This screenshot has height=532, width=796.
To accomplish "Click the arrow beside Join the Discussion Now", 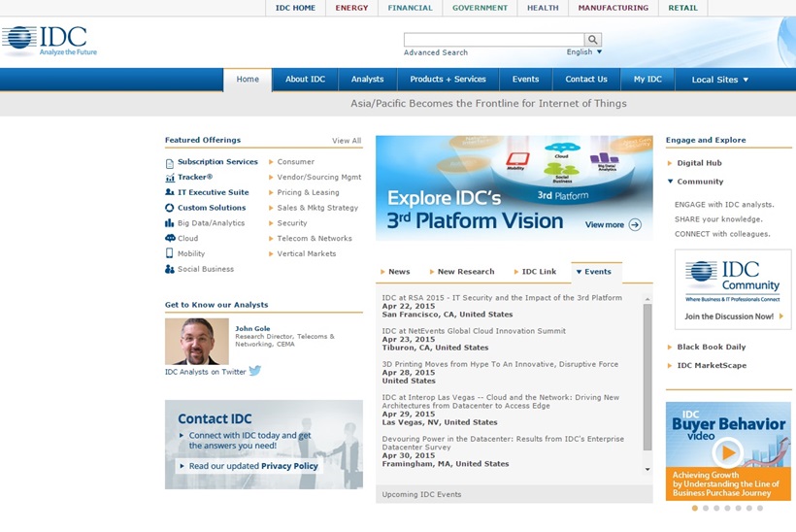I will (x=781, y=316).
